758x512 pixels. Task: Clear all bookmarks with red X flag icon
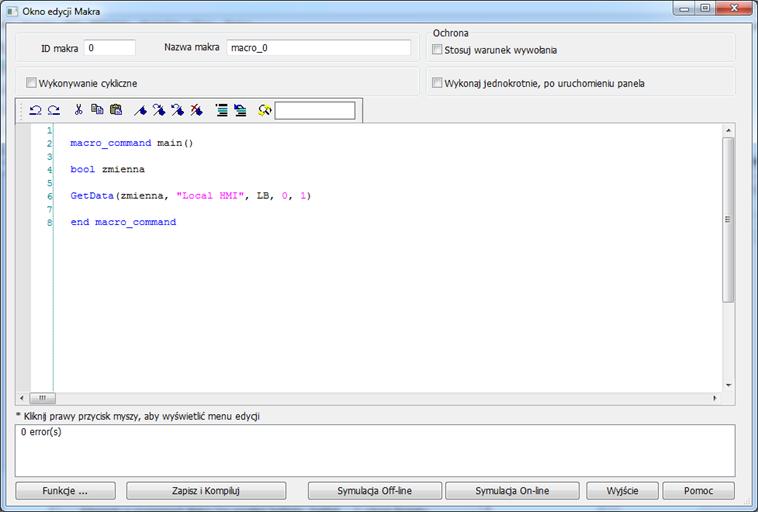pyautogui.click(x=196, y=110)
